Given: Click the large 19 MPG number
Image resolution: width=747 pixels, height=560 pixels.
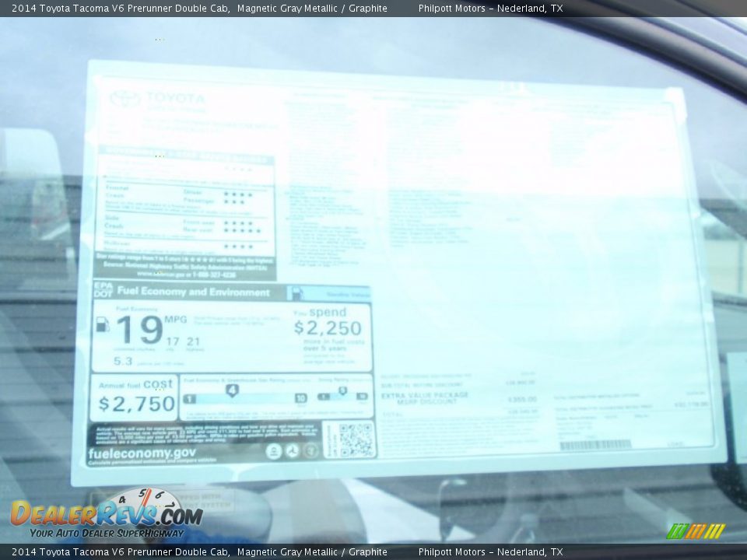Looking at the screenshot, I should [139, 330].
